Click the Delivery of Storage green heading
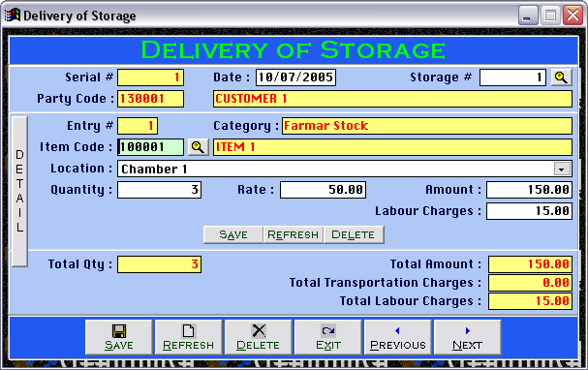Screen dimensions: 588x370 click(x=294, y=49)
